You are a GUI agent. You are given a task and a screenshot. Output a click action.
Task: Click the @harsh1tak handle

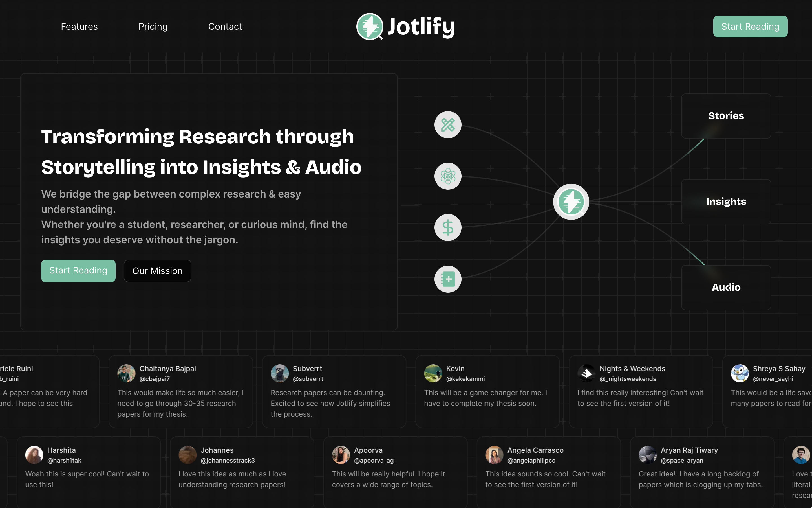coord(64,461)
